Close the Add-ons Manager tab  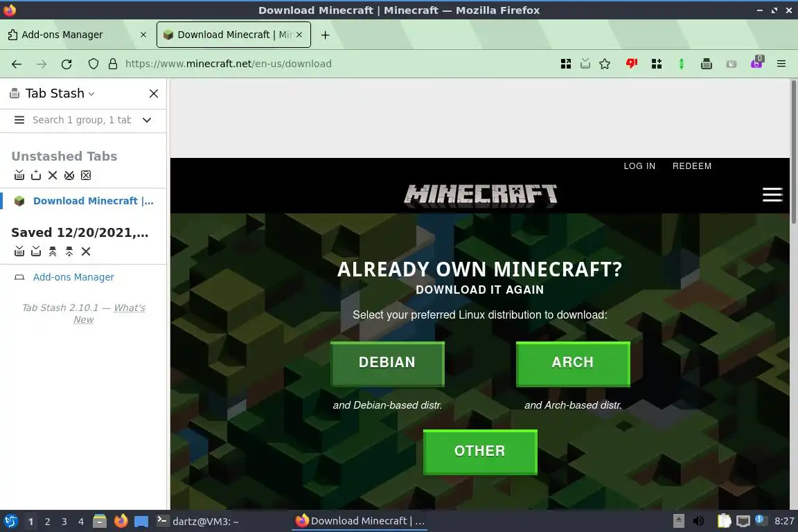tap(143, 35)
